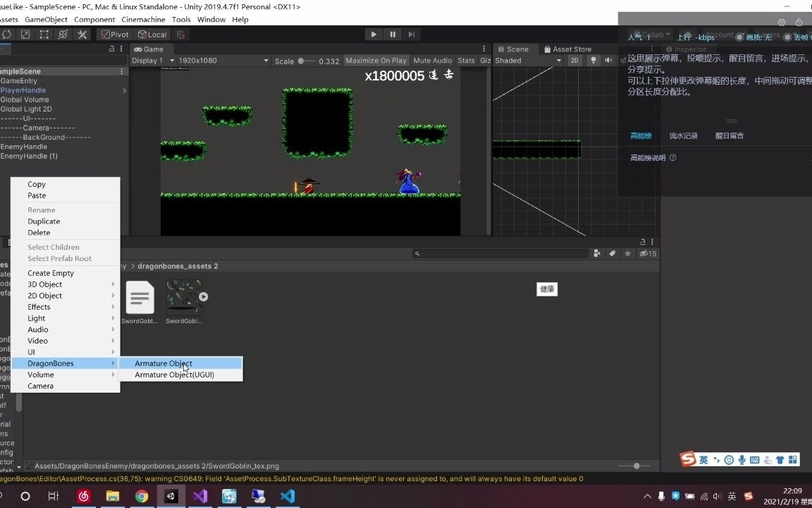Click the Step frame button
The image size is (812, 508).
point(412,34)
